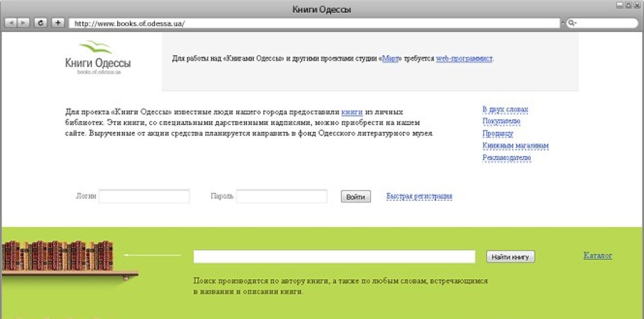Screen dimensions: 644x319
Task: Select the Продавцу menu link
Action: 497,133
